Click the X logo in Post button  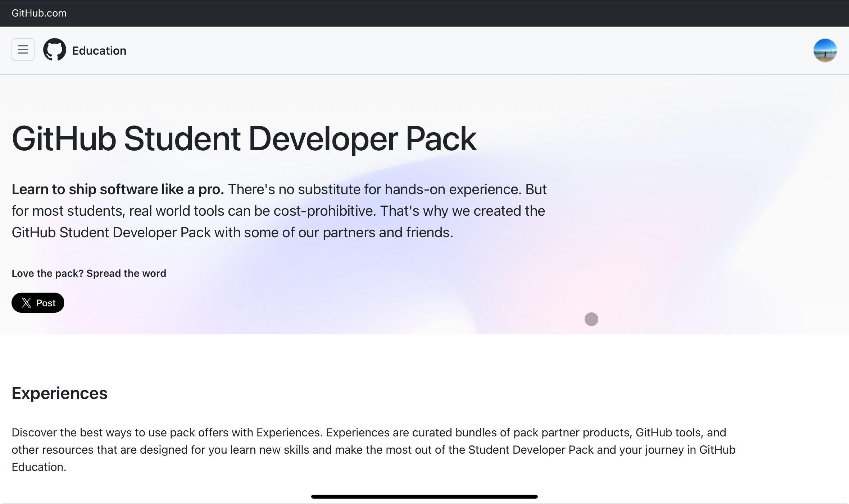26,303
